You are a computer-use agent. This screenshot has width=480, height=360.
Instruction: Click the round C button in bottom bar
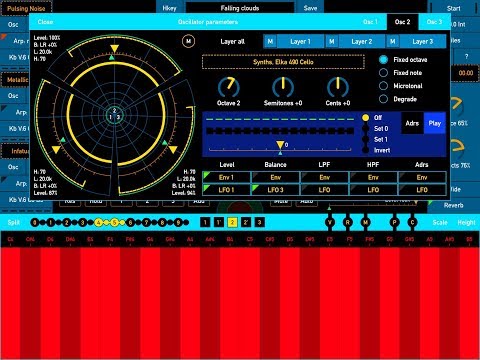(412, 222)
